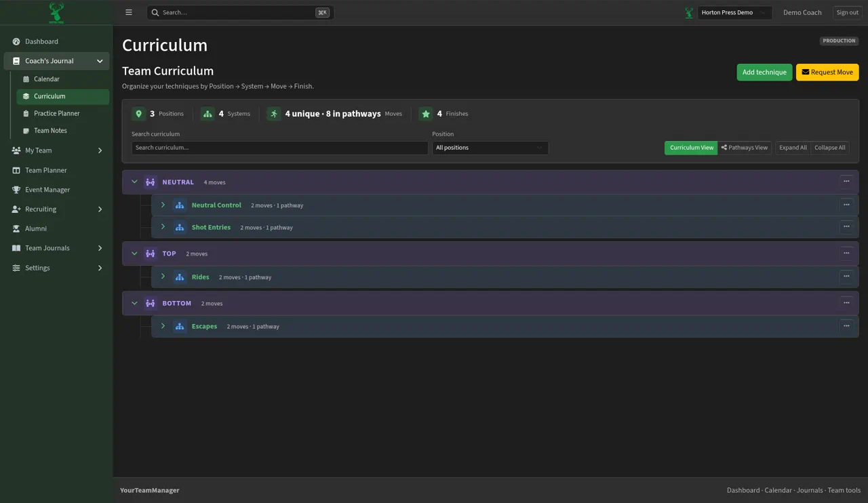
Task: Collapse the TOP position section
Action: (134, 254)
